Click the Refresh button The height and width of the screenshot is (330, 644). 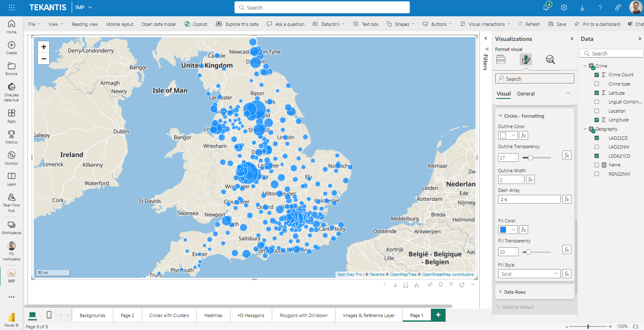[x=529, y=24]
